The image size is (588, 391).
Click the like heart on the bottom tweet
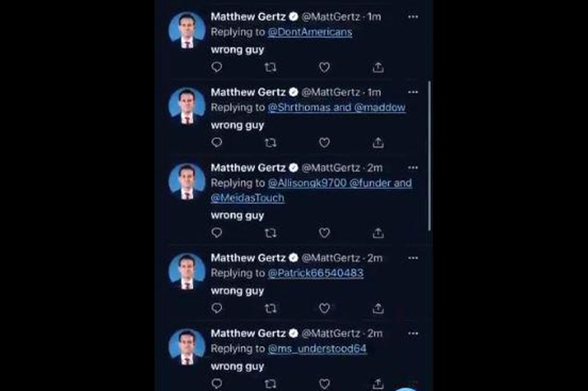tap(325, 384)
